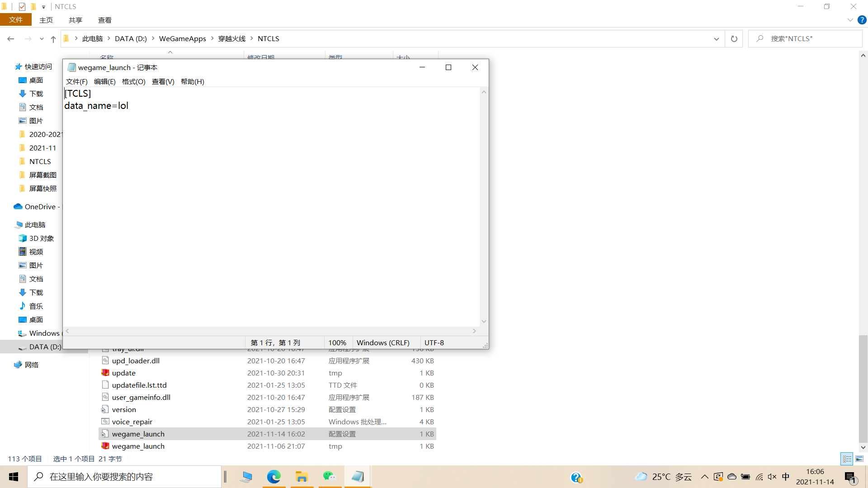Image resolution: width=868 pixels, height=488 pixels.
Task: Toggle the Chinese input method indicator
Action: (x=786, y=477)
